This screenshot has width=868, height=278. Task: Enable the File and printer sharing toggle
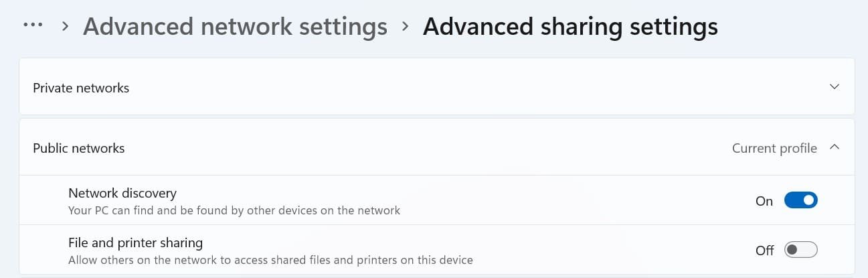tap(800, 250)
